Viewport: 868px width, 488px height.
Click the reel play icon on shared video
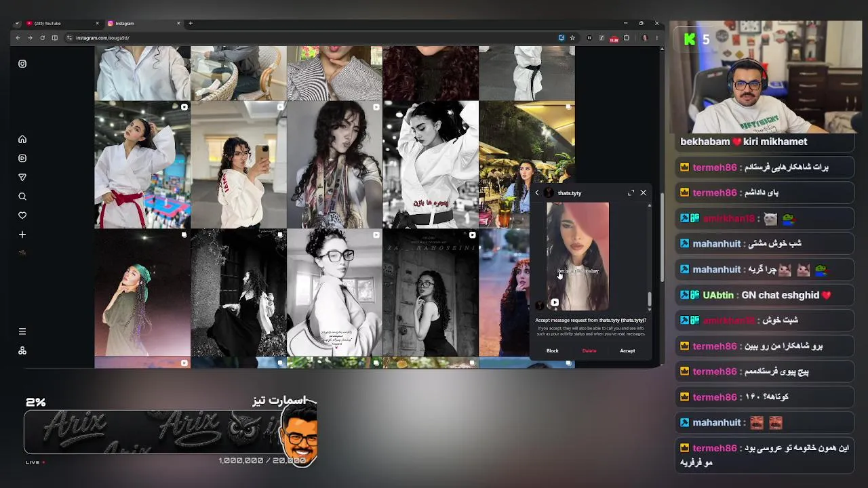(555, 303)
